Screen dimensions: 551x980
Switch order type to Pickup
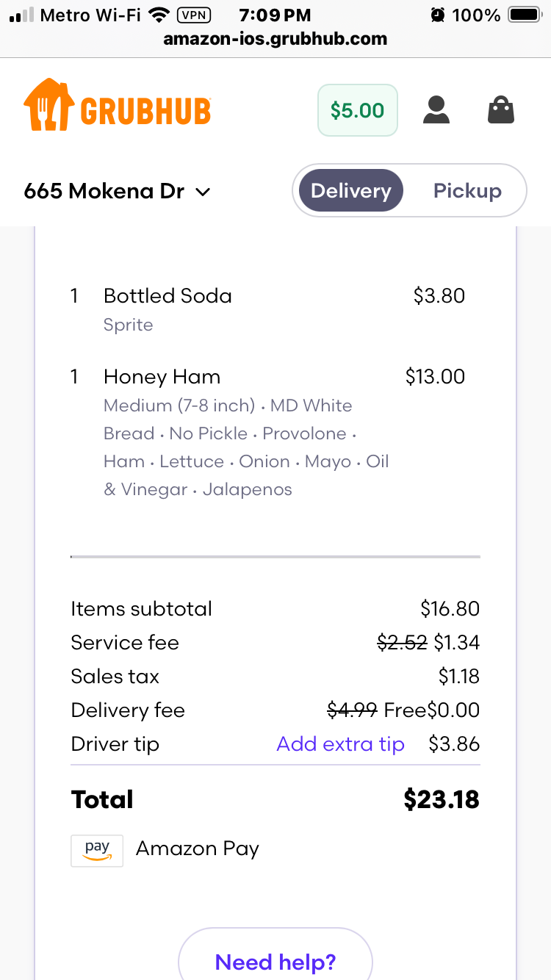point(467,191)
